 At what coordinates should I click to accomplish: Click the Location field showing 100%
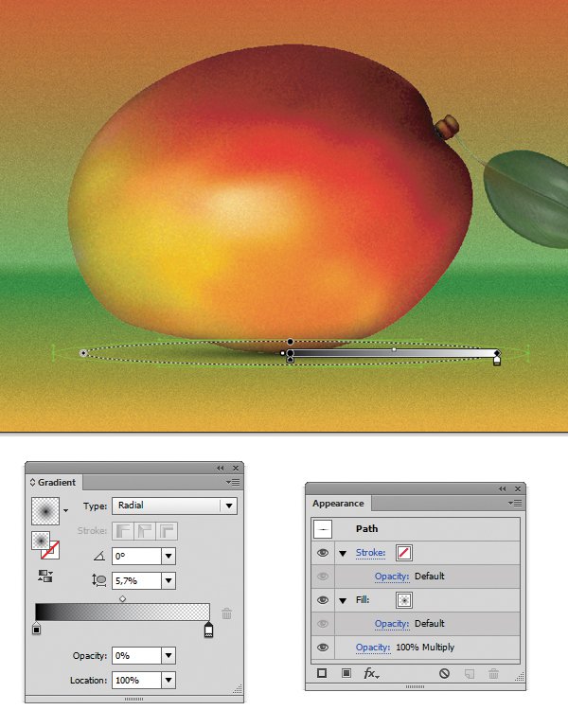(x=136, y=680)
